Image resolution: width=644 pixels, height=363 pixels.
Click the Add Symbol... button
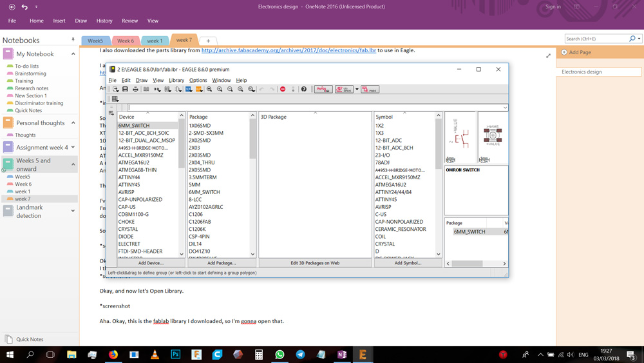pos(408,262)
